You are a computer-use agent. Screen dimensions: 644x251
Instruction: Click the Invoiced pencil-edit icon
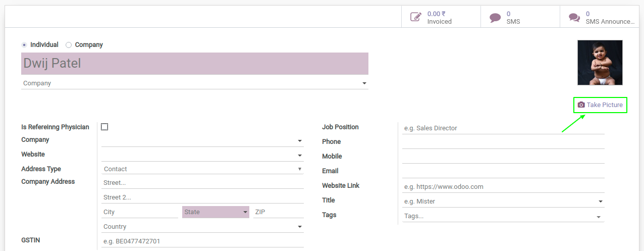(416, 17)
